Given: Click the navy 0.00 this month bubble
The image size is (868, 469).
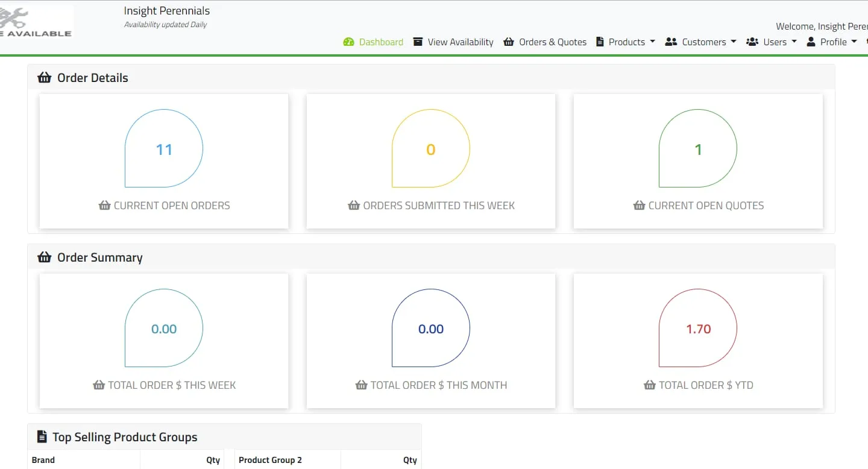Looking at the screenshot, I should tap(431, 328).
